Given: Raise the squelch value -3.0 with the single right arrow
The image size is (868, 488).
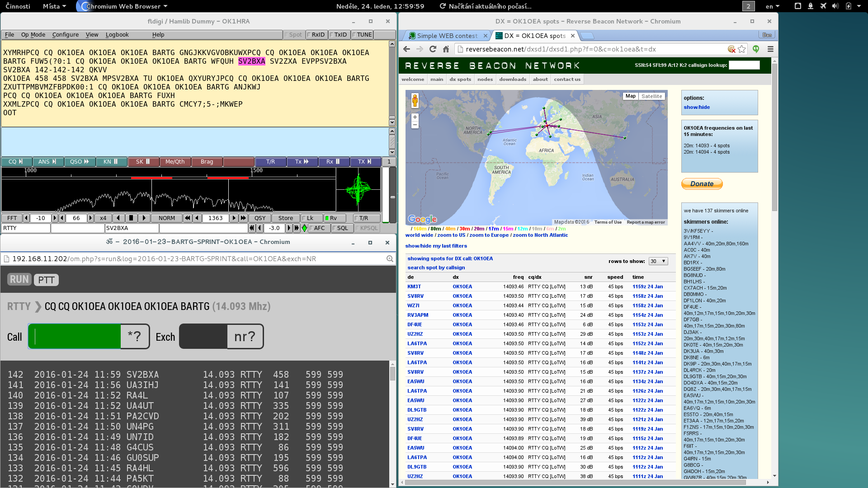Looking at the screenshot, I should click(x=290, y=228).
